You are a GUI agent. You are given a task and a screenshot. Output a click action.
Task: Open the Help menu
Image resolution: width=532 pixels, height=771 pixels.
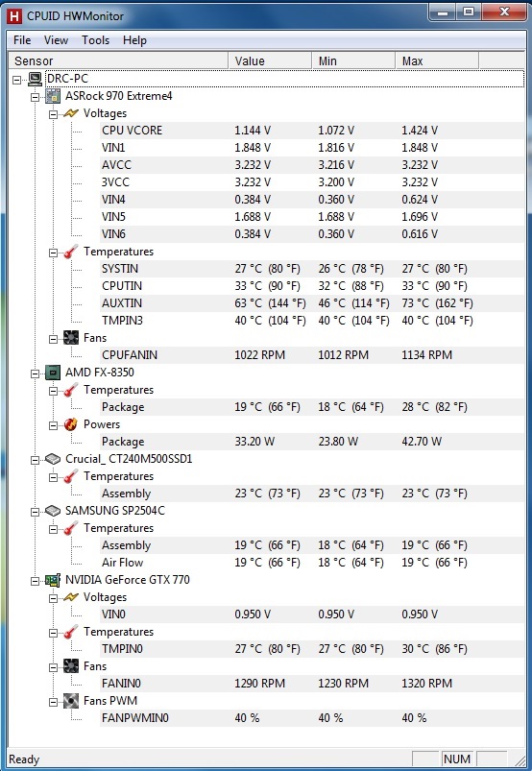134,40
